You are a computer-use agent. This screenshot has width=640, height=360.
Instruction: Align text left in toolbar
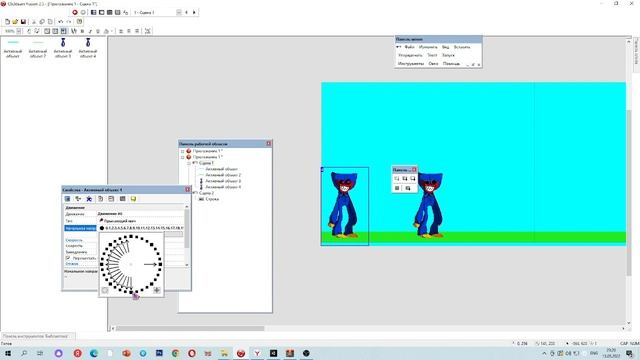point(121,31)
